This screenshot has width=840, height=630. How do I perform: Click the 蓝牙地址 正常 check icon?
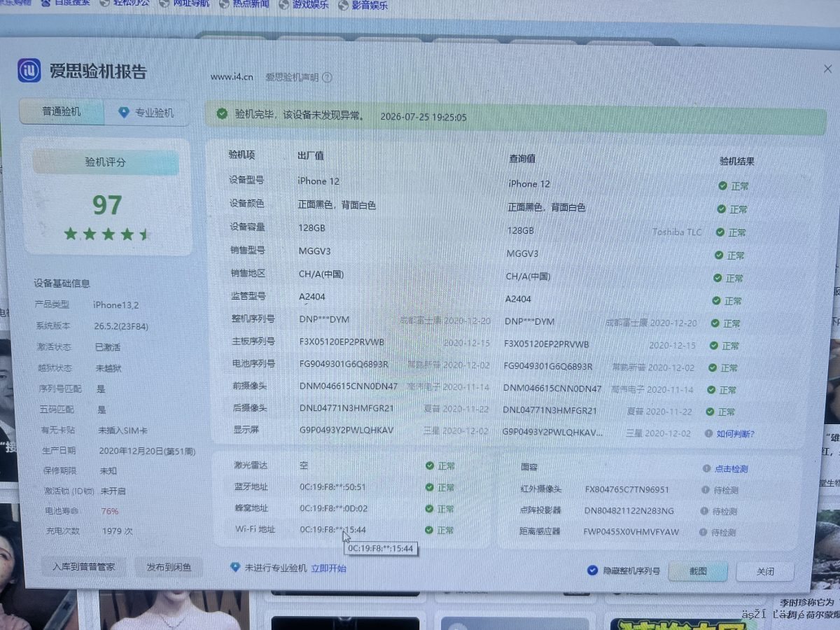pos(430,487)
